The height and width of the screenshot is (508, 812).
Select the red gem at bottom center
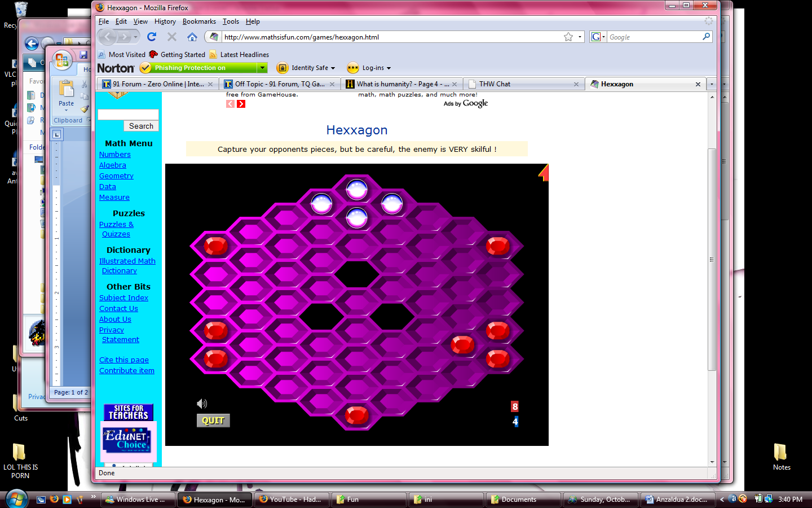point(356,415)
